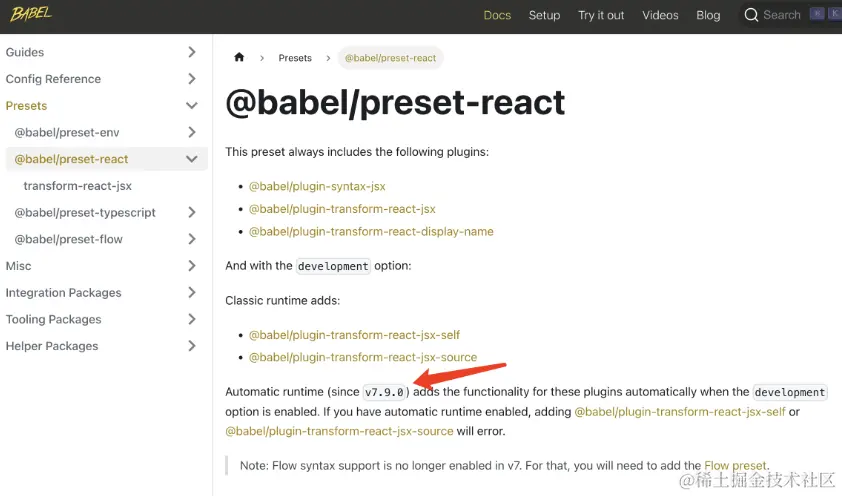Go to Try it out page
The height and width of the screenshot is (496, 842).
601,15
